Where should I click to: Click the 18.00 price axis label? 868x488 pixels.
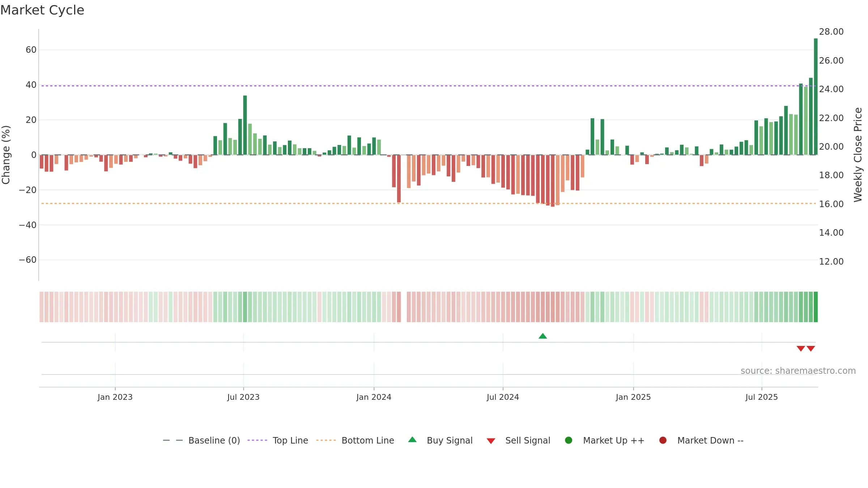point(831,175)
